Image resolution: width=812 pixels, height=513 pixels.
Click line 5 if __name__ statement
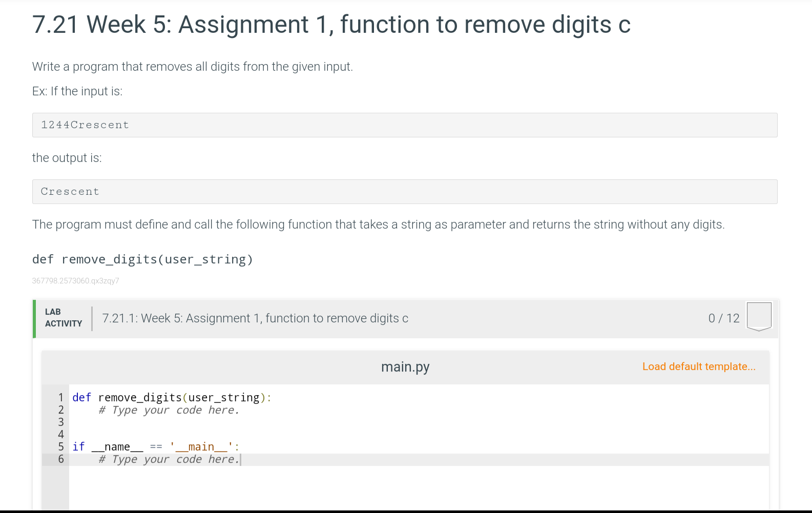tap(156, 447)
